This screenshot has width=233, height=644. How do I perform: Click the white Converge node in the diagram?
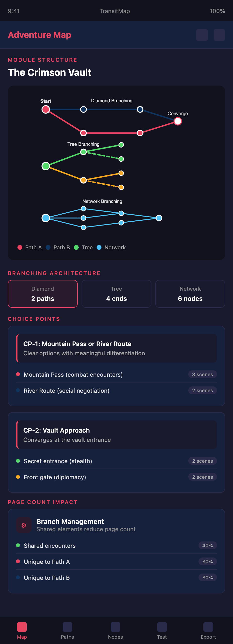point(178,121)
